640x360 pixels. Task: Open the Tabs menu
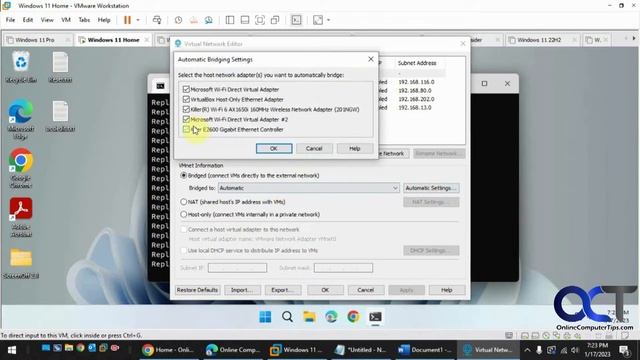84,20
